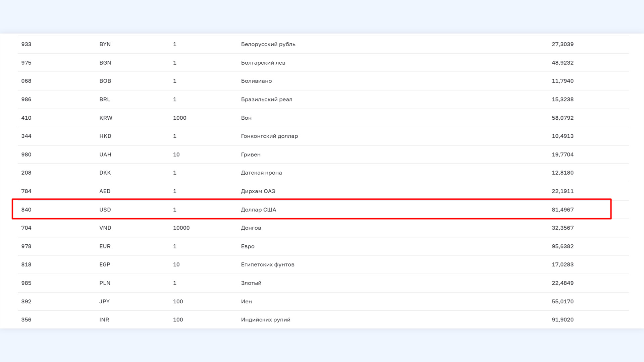
Task: Select the Белорусский рубль row name
Action: (268, 44)
